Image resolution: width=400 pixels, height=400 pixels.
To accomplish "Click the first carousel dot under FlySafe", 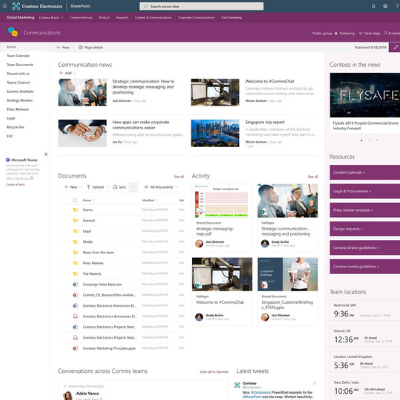I will [x=361, y=140].
